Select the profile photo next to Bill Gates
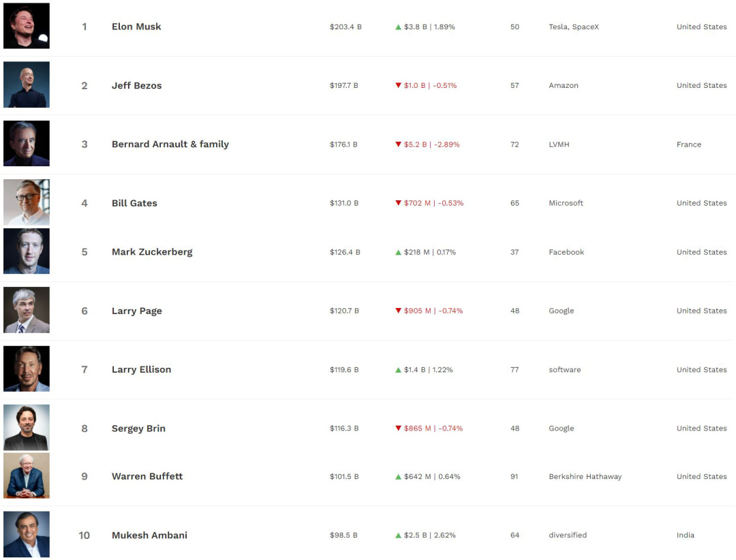736x560 pixels. click(x=27, y=202)
